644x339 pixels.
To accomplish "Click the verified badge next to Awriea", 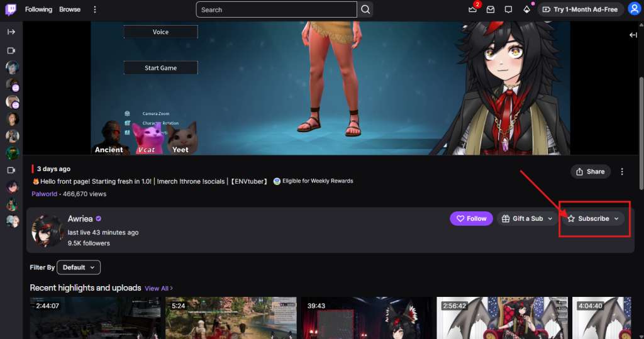I will pos(99,219).
